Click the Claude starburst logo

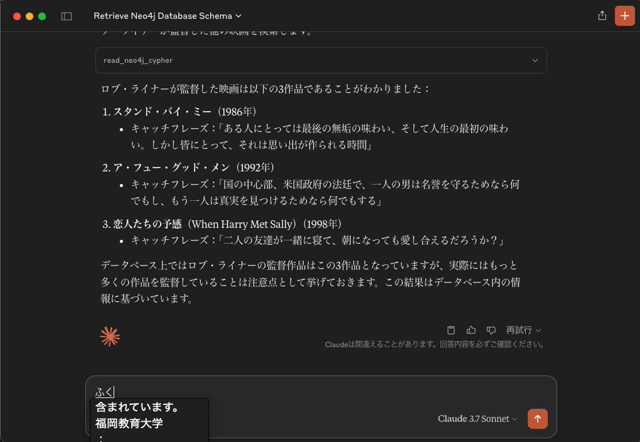point(110,336)
